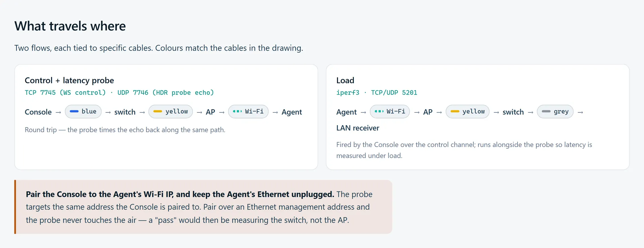
Task: Click the grey dash icon in Load card
Action: click(x=546, y=111)
